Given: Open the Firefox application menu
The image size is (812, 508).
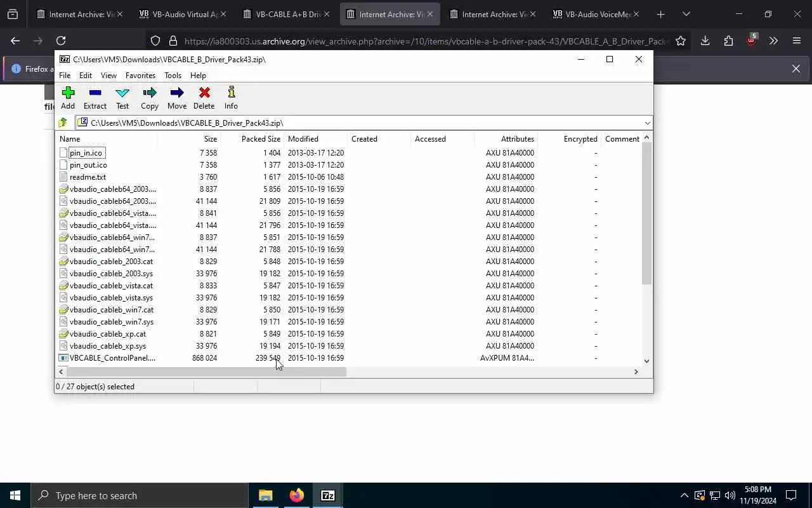Looking at the screenshot, I should [797, 41].
